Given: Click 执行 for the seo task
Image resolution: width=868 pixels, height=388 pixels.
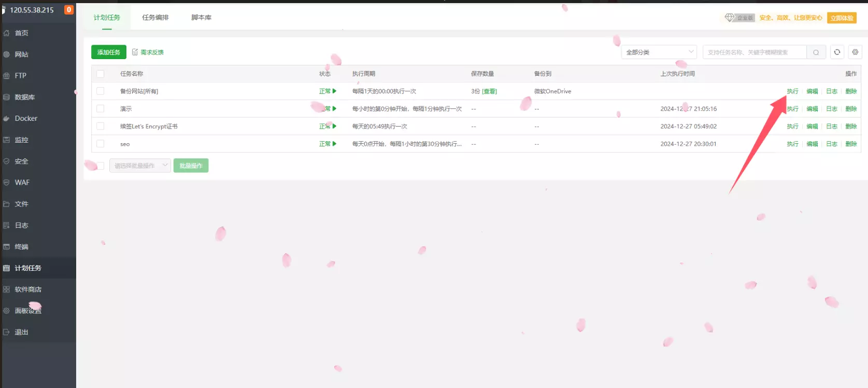Looking at the screenshot, I should pyautogui.click(x=793, y=144).
